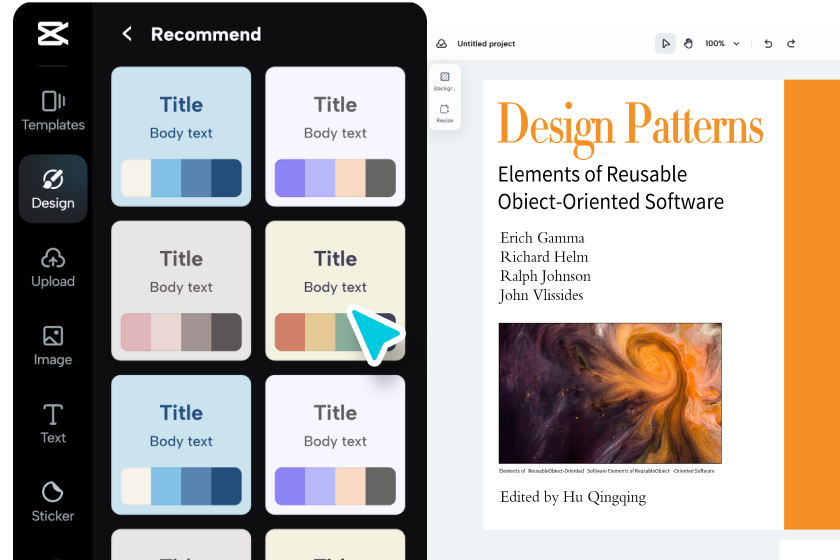This screenshot has height=560, width=840.
Task: Open the Text panel
Action: coord(52,424)
